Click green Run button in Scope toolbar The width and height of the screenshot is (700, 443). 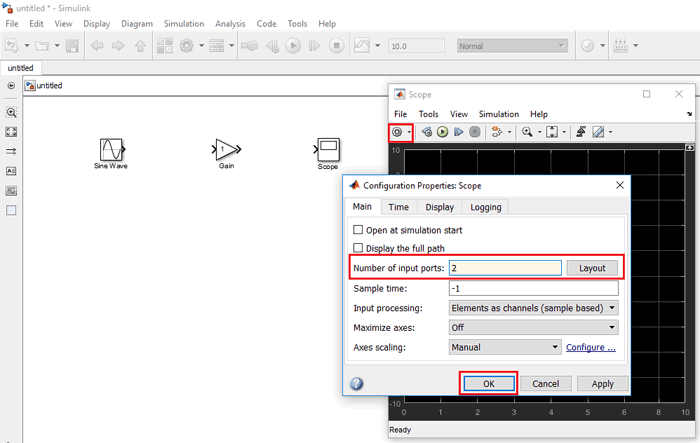pos(442,132)
